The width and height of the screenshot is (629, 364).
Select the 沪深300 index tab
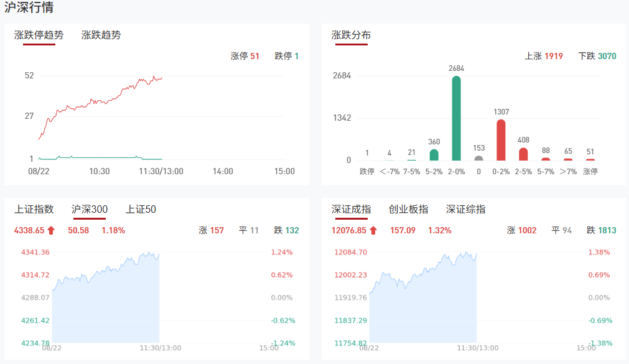(89, 210)
